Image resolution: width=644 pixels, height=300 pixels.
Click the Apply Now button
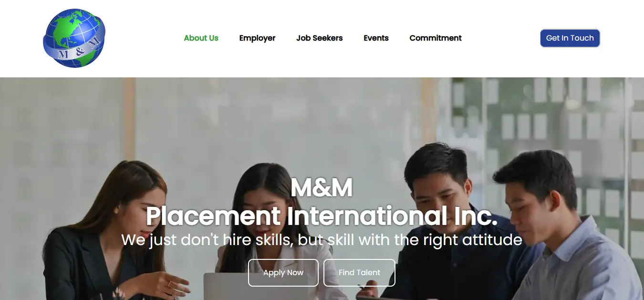click(x=283, y=273)
